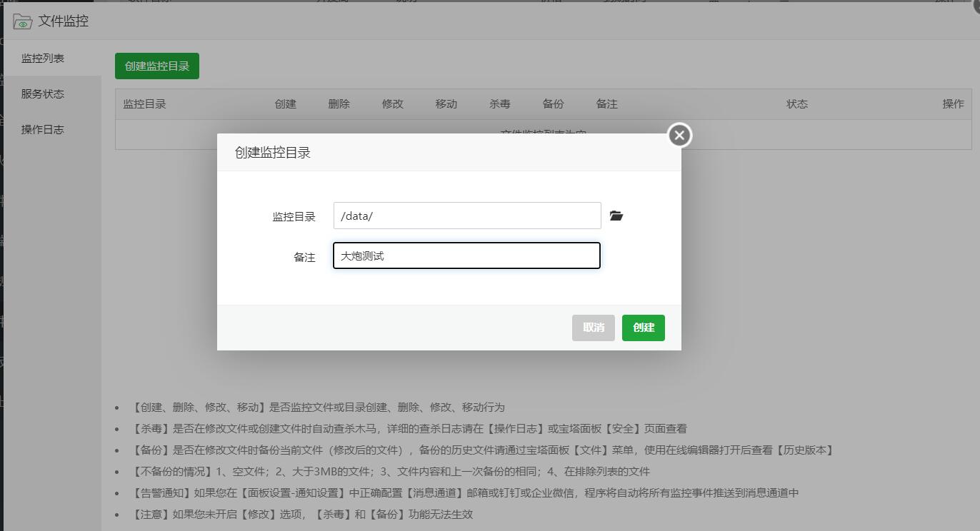Click the 删除 column header

point(339,103)
